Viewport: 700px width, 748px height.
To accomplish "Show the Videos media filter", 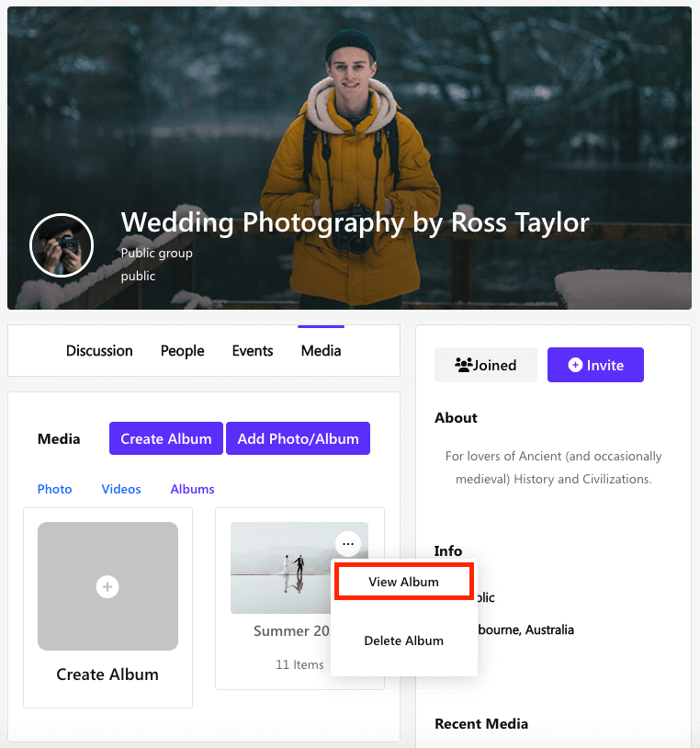I will [121, 489].
